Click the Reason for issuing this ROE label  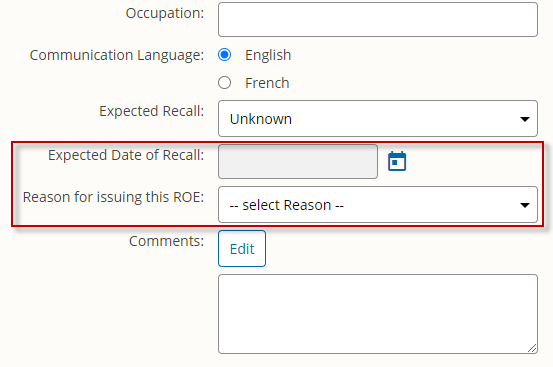click(x=114, y=197)
